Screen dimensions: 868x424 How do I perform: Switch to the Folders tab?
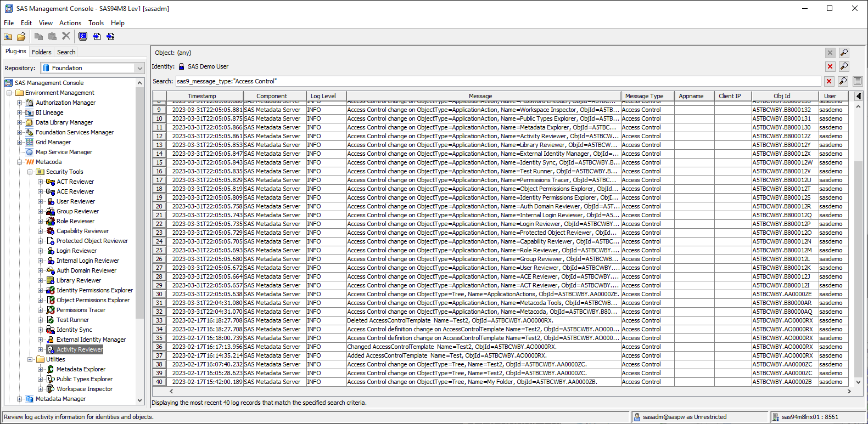click(x=42, y=52)
